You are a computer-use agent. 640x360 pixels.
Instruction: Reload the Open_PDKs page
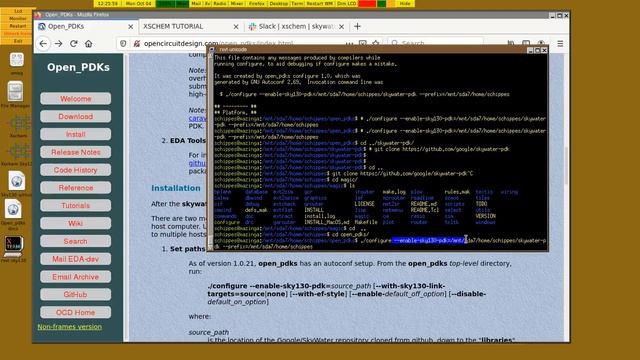pyautogui.click(x=73, y=43)
